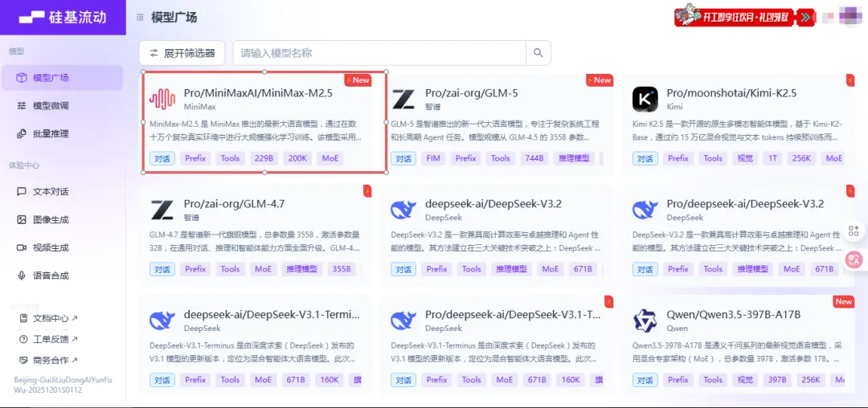Collapse sidebar using menu toggle icon
868x408 pixels.
[140, 18]
